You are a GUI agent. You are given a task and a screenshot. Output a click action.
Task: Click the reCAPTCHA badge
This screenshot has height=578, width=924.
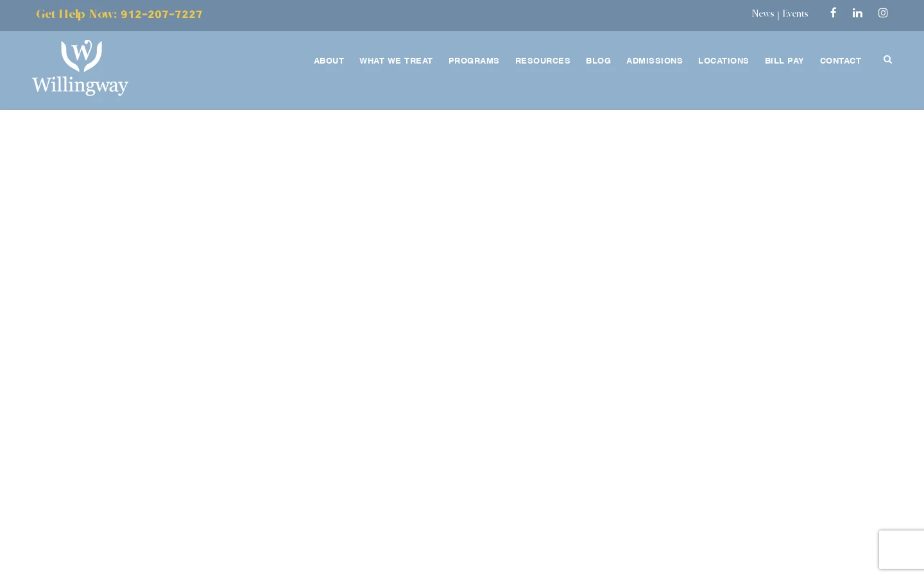tap(902, 550)
